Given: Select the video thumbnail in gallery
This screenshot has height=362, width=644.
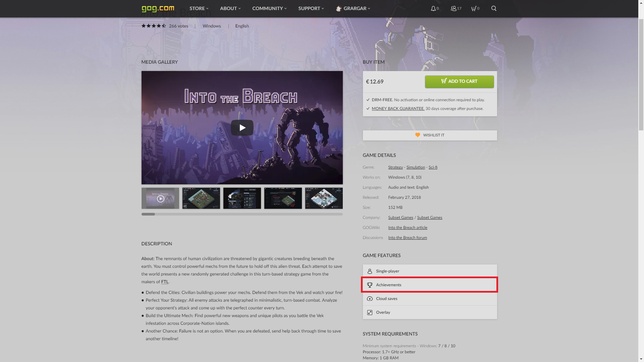Looking at the screenshot, I should tap(160, 198).
